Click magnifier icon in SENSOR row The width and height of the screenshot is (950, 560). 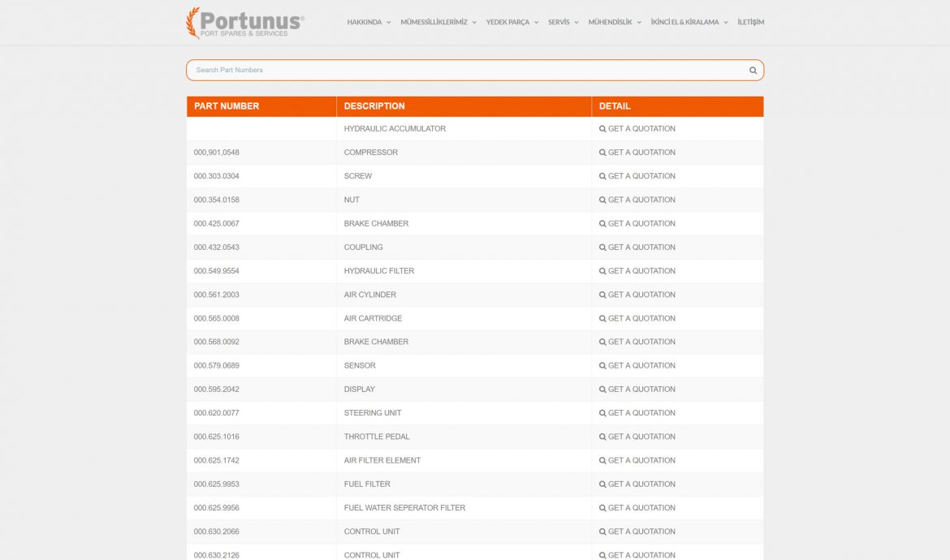coord(602,366)
